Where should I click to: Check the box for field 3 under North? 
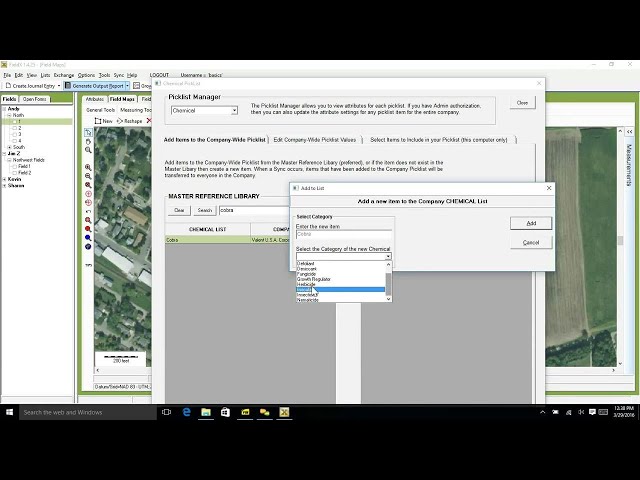[x=15, y=134]
